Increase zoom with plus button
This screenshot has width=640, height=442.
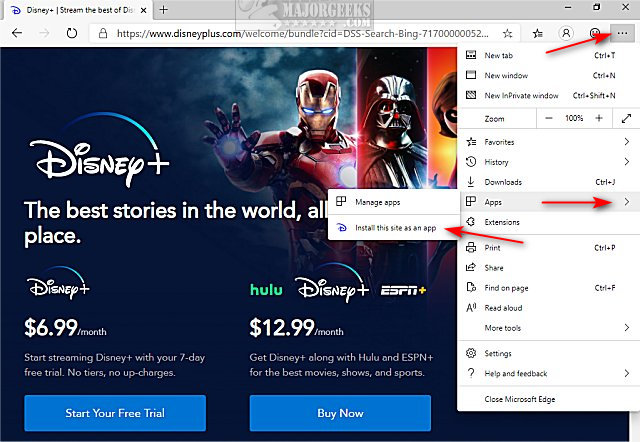599,118
